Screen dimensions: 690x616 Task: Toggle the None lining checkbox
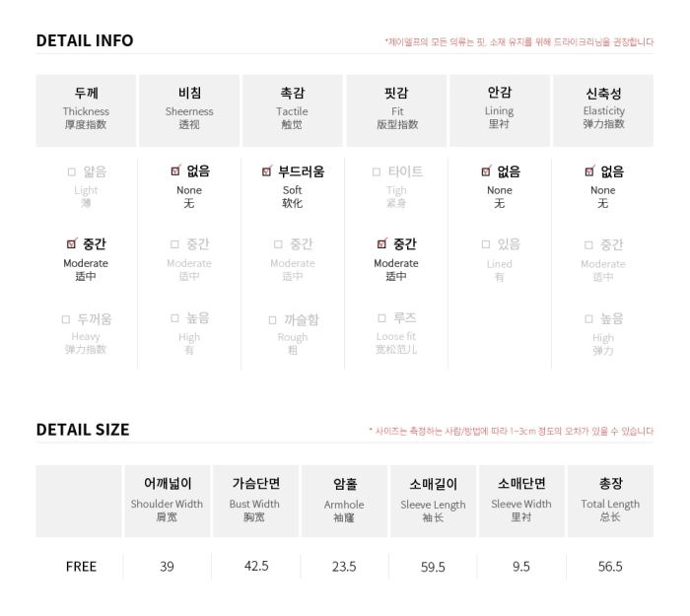pyautogui.click(x=486, y=171)
